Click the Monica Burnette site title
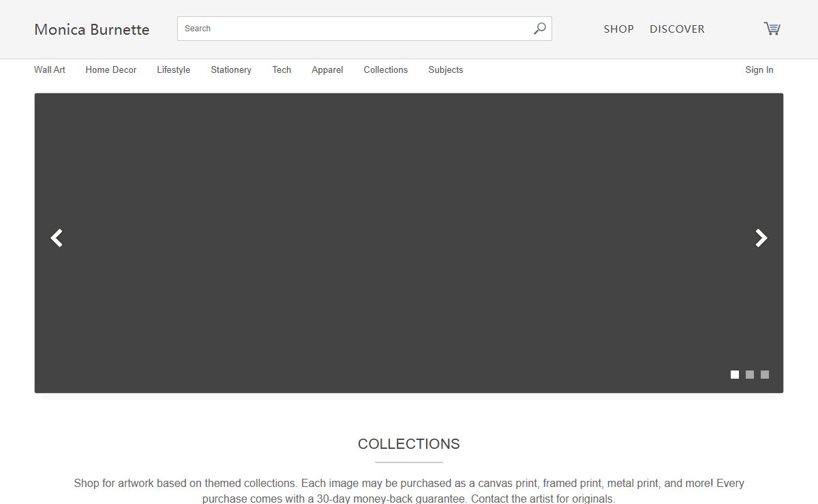The height and width of the screenshot is (504, 818). coord(92,29)
